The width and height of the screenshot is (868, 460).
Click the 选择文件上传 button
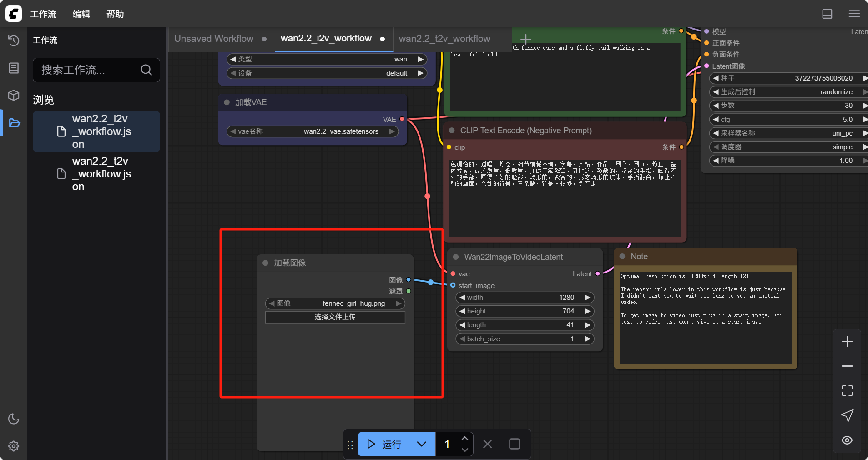[x=335, y=317]
